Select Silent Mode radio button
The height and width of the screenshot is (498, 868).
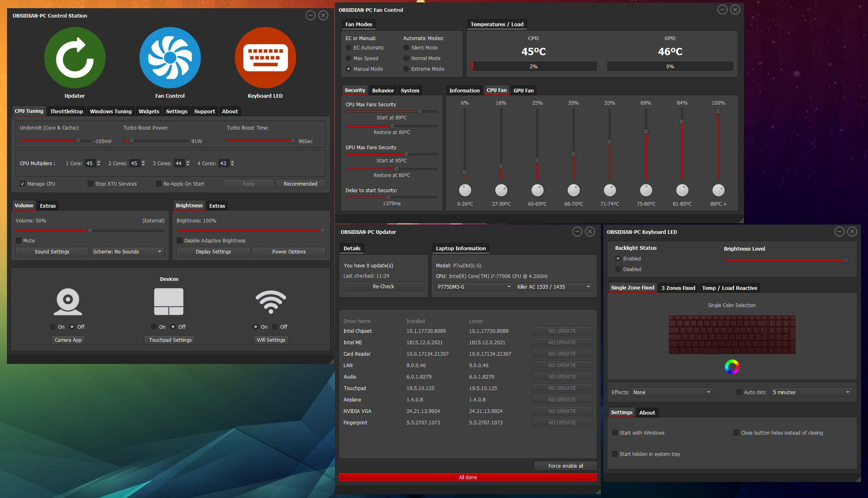point(406,47)
